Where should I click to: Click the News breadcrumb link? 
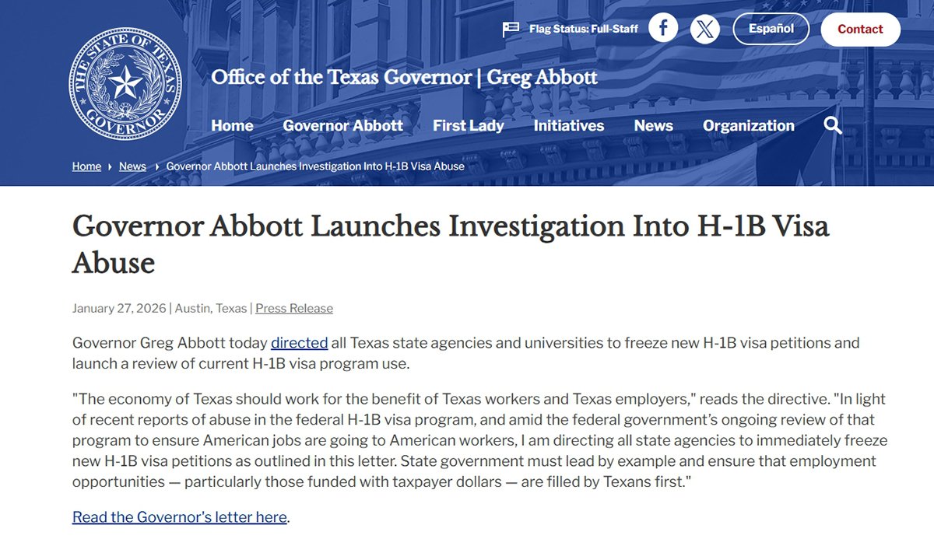pyautogui.click(x=132, y=166)
